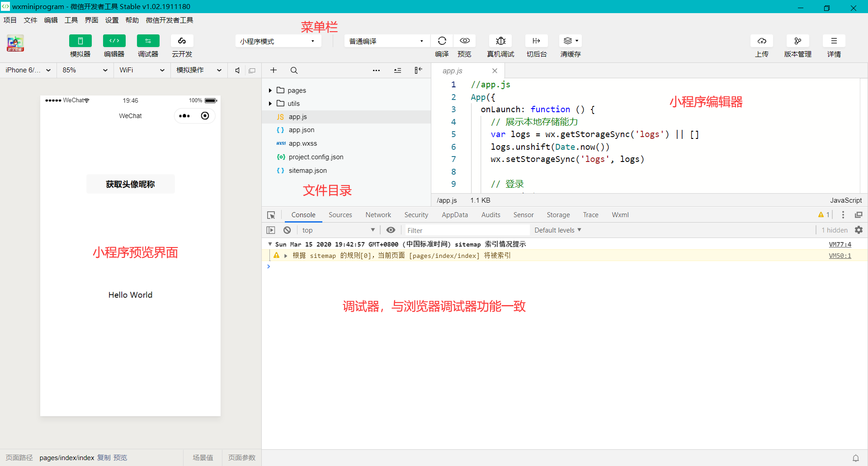Viewport: 868px width, 466px height.
Task: Open file tree more options menu
Action: (x=376, y=70)
